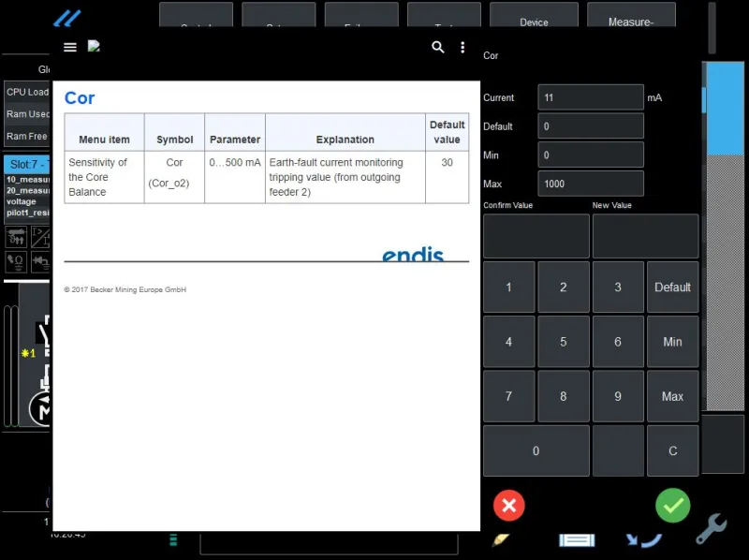Screen dimensions: 749x560
Task: Click the Default keypad button
Action: coord(672,287)
